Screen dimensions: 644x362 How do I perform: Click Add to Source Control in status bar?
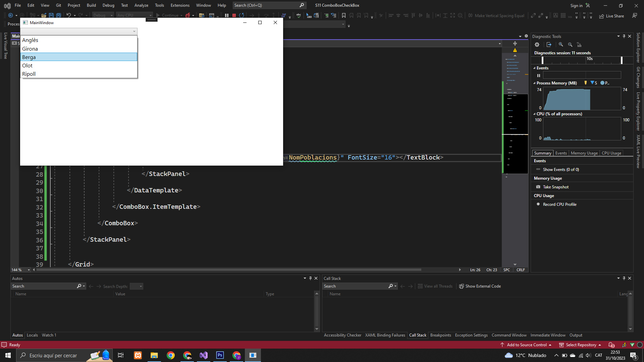pyautogui.click(x=527, y=345)
